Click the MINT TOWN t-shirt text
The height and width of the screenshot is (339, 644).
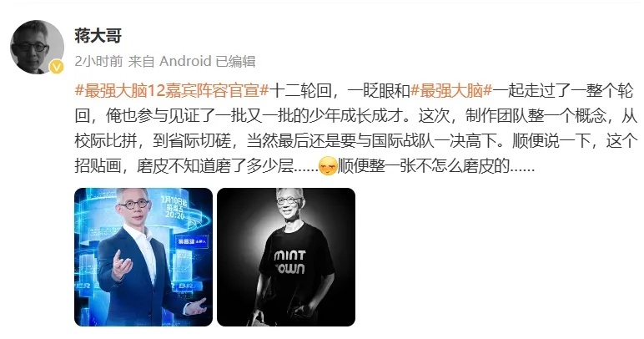click(289, 262)
